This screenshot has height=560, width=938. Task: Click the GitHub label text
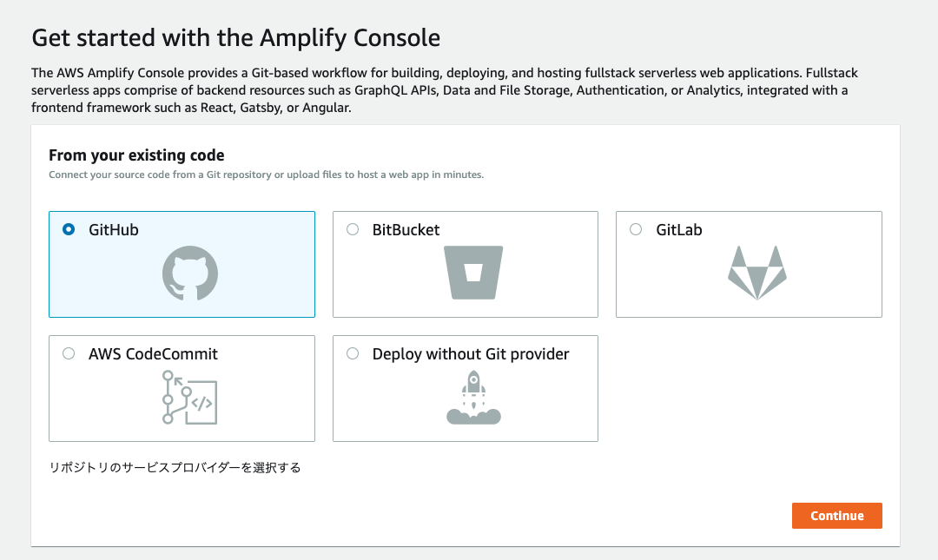114,230
